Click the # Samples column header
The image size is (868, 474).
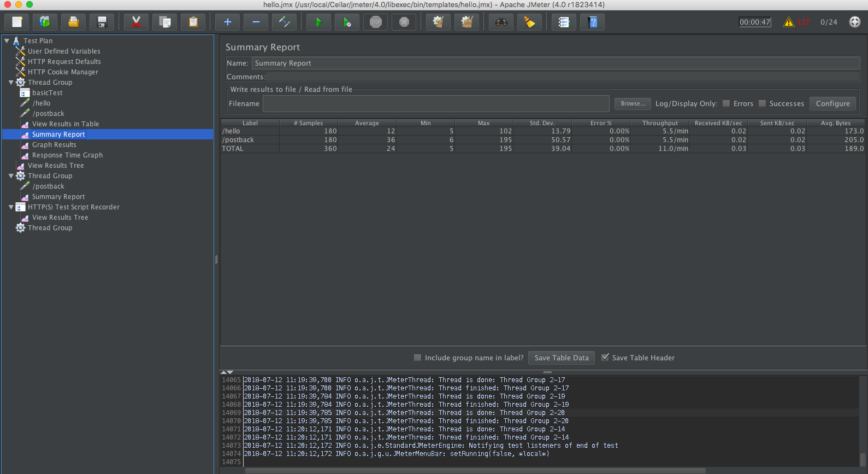(309, 123)
